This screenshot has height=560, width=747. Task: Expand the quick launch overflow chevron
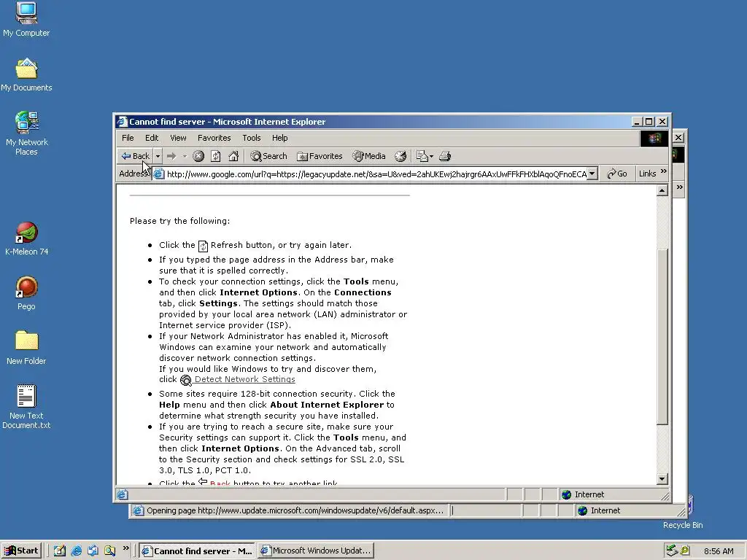pos(125,548)
